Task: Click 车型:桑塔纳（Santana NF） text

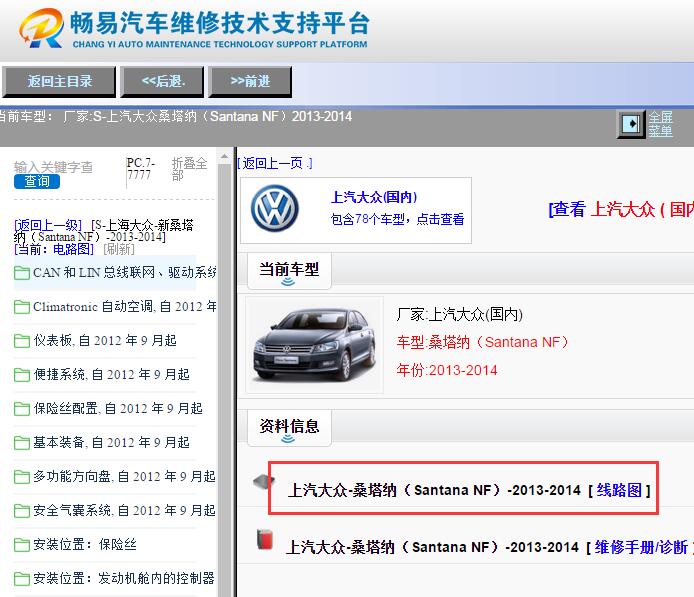Action: click(482, 342)
